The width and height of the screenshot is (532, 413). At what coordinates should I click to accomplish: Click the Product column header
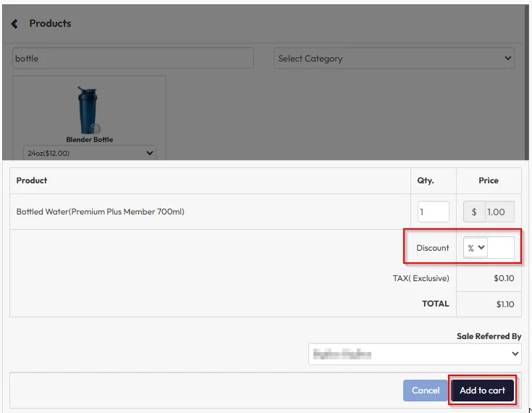coord(32,180)
